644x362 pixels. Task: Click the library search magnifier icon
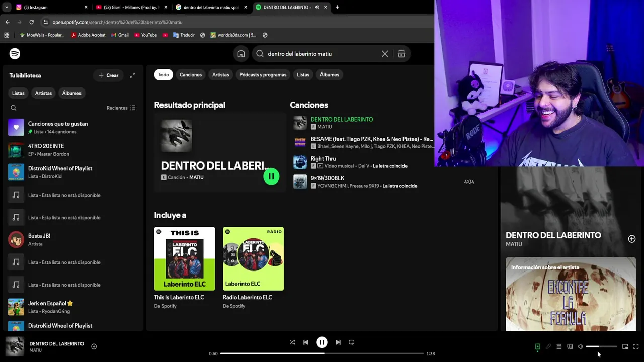(14, 108)
